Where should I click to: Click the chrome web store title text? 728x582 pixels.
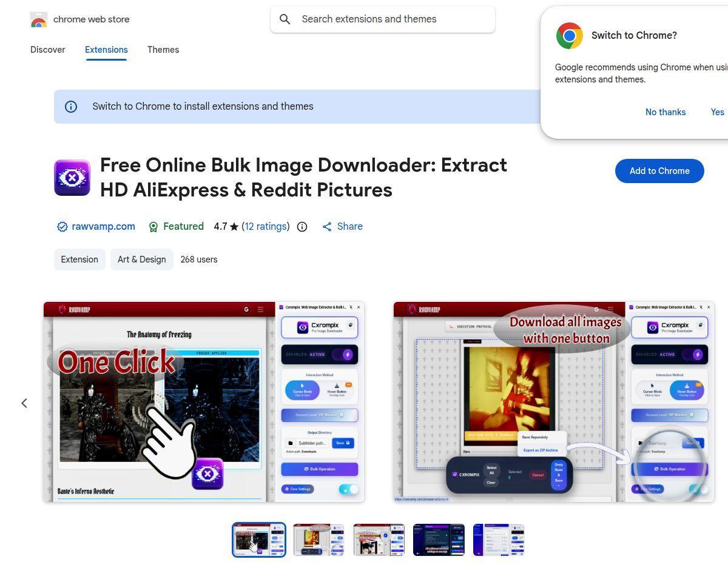point(92,19)
